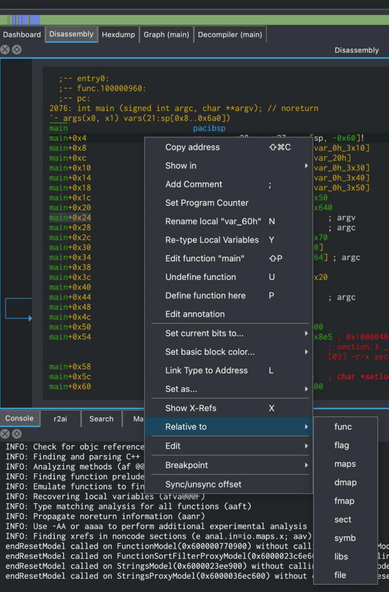Click the main+0x24 address in the disassembly
389x592 pixels.
[70, 217]
